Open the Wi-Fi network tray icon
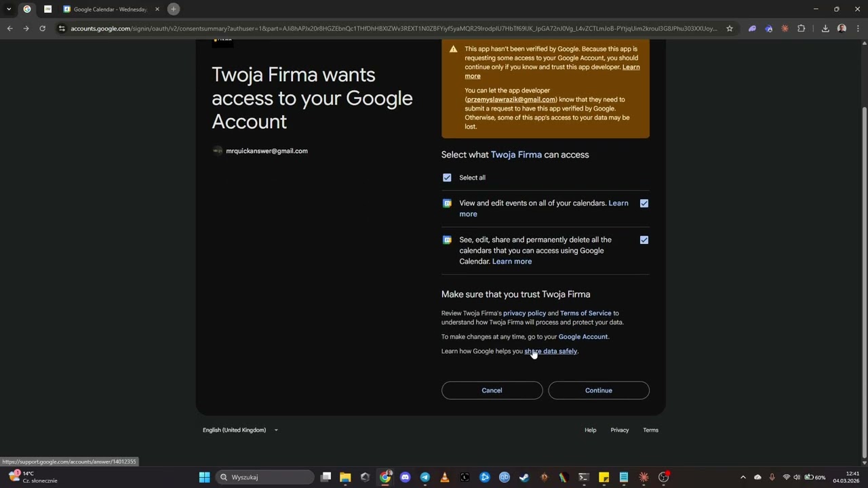This screenshot has height=488, width=868. (787, 477)
